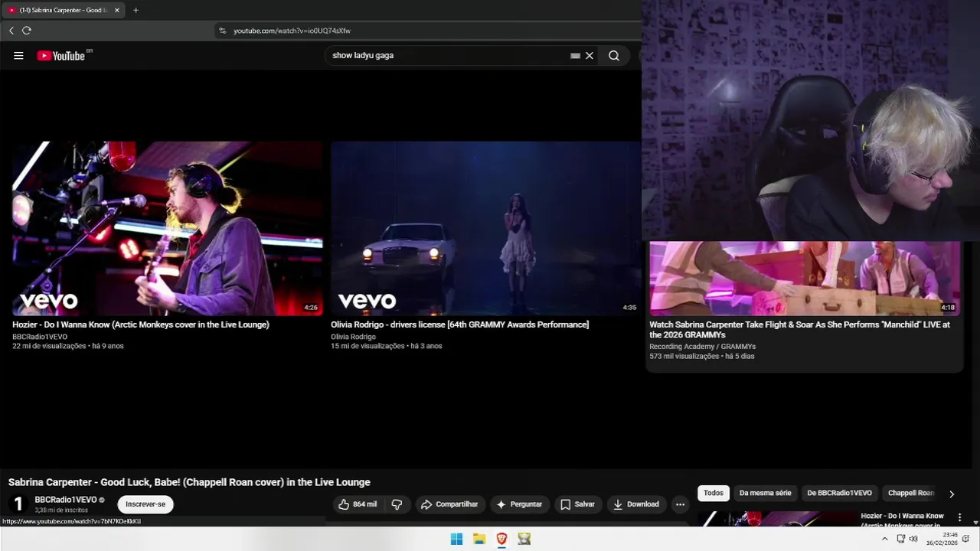
Task: Open Watch Sabrina Carpenter Take Flight title
Action: (x=800, y=330)
